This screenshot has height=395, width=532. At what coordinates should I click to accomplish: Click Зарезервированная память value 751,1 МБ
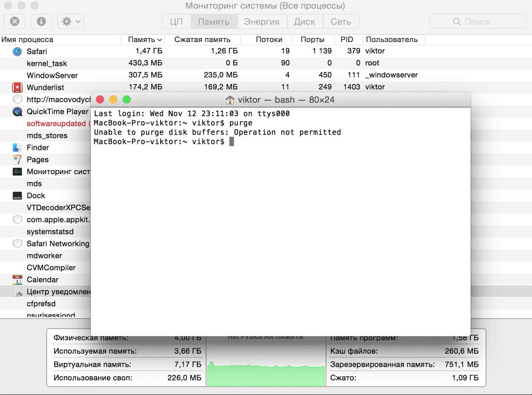[x=462, y=364]
